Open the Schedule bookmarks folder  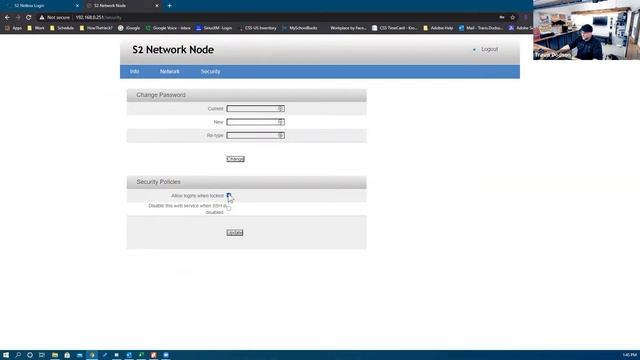(62, 28)
